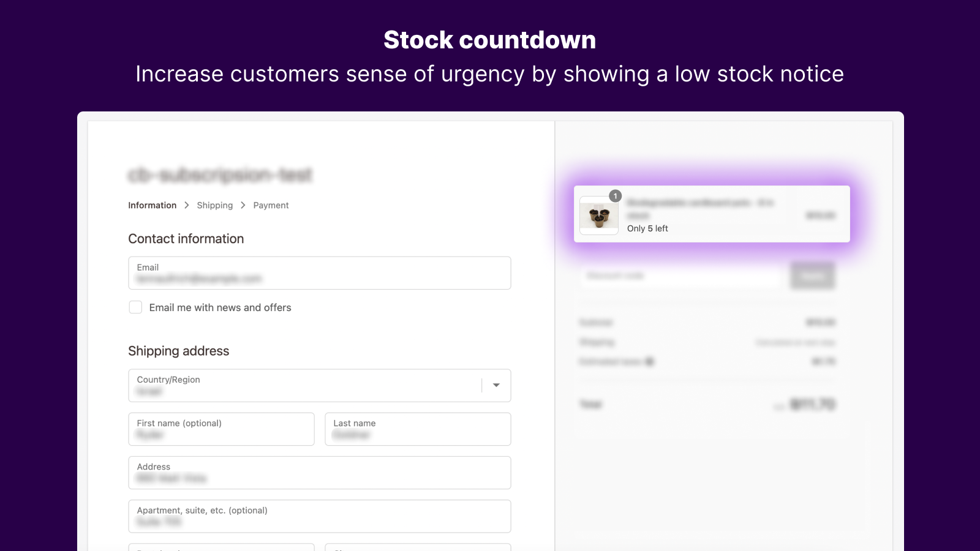Click the product thumbnail in the order summary
This screenshot has height=551, width=980.
pyautogui.click(x=598, y=216)
